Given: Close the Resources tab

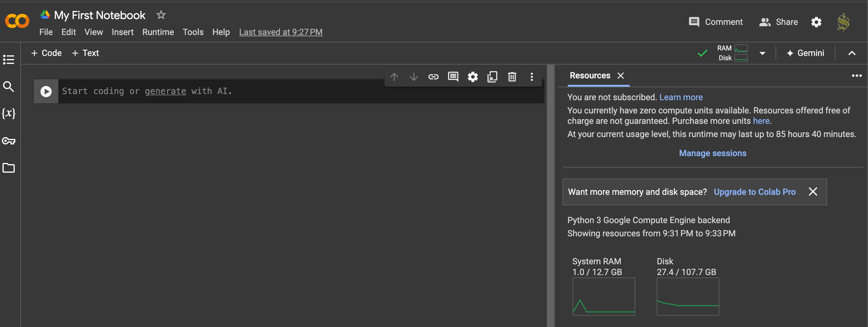Looking at the screenshot, I should pos(621,76).
